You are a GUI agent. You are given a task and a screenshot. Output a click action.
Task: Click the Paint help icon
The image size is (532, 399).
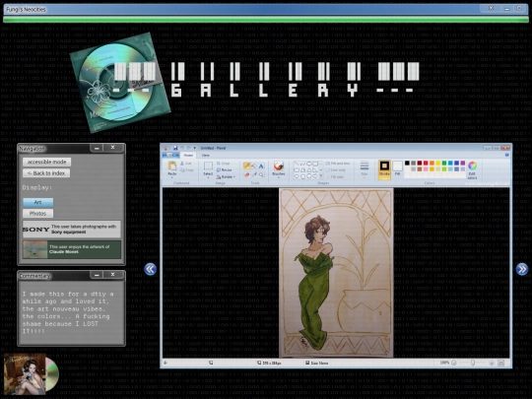[506, 155]
